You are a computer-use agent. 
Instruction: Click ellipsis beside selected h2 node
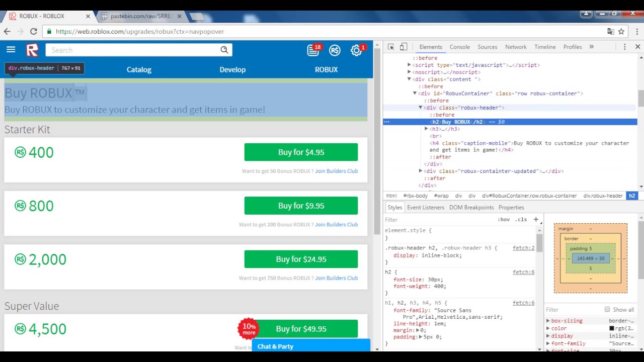386,122
